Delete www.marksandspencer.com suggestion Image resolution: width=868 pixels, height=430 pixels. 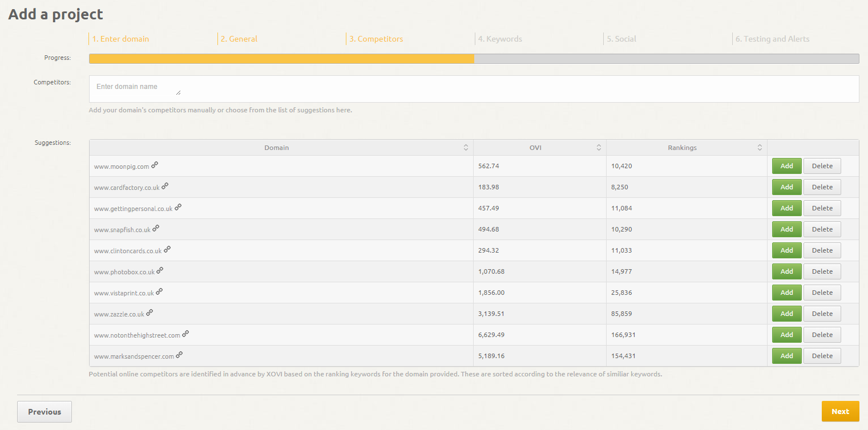822,356
